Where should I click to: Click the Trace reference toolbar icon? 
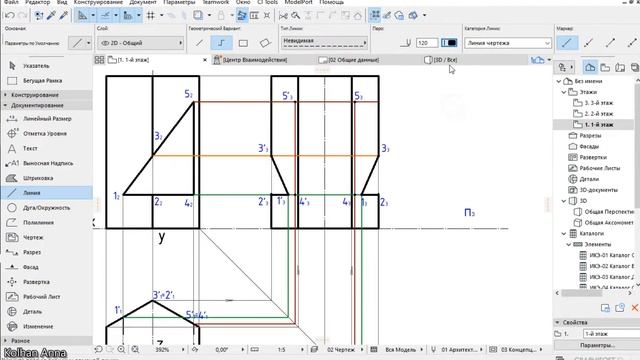[198, 16]
